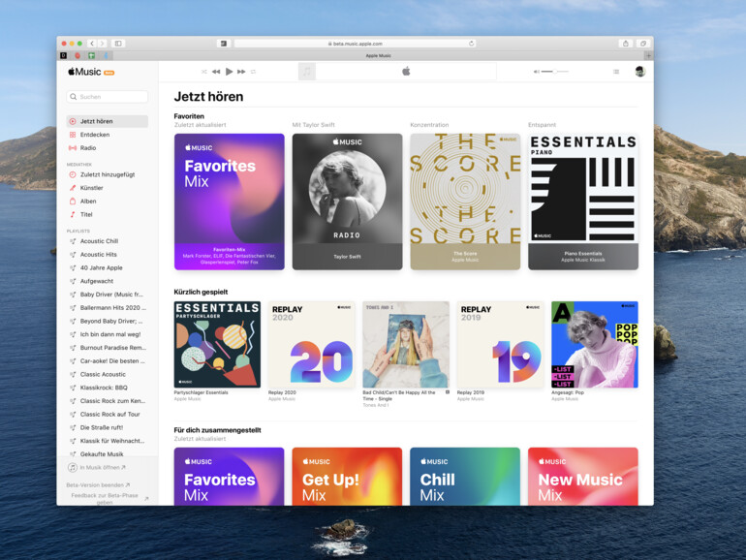The width and height of the screenshot is (746, 560).
Task: Open Entdecken in the sidebar
Action: 108,135
